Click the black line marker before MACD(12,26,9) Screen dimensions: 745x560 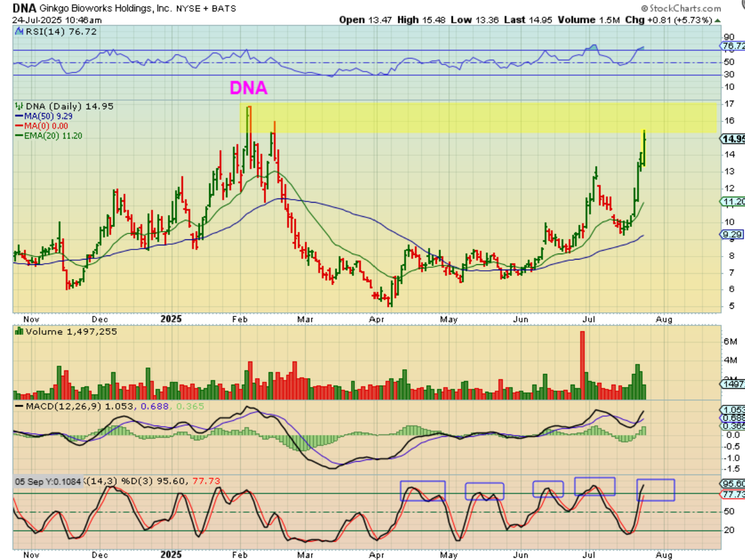(18, 406)
